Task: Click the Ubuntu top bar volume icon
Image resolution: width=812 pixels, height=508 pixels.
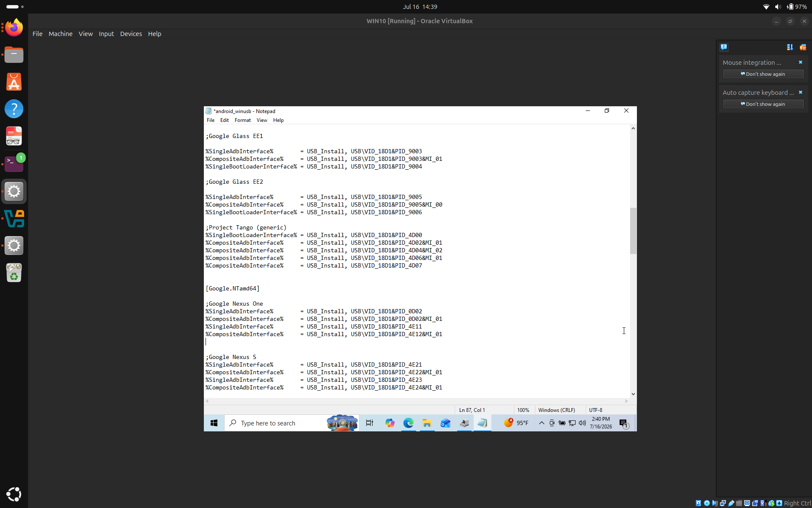Action: pyautogui.click(x=778, y=7)
